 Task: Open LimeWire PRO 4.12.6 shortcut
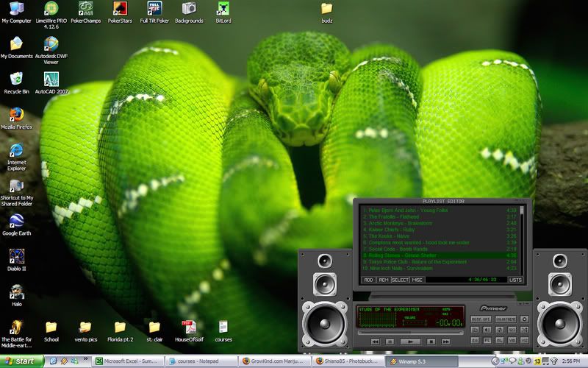(x=51, y=15)
